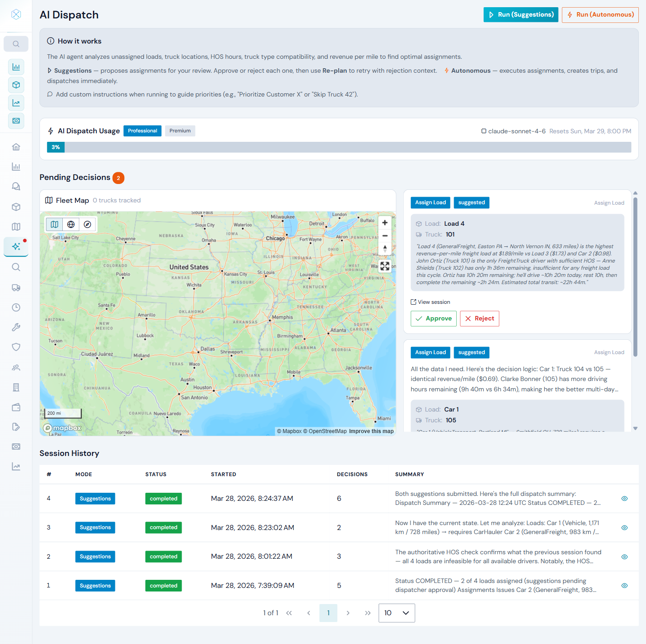Click the AI Dispatch usage progress bar

tap(339, 147)
